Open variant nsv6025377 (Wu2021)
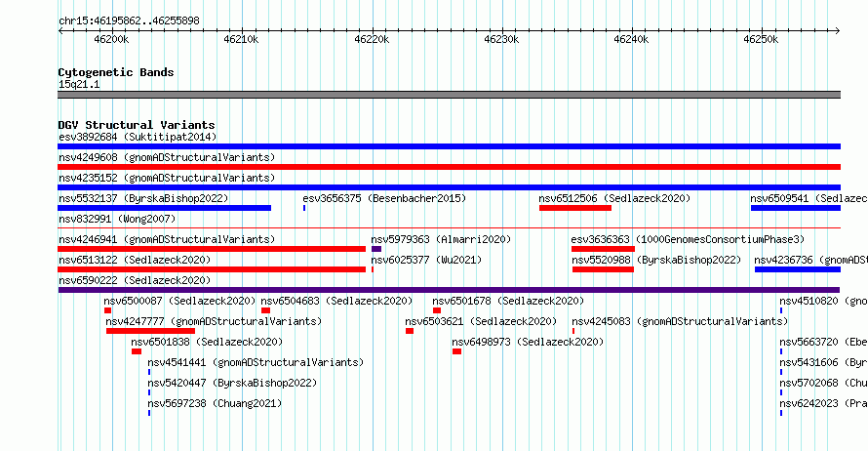The width and height of the screenshot is (868, 451). 426,260
